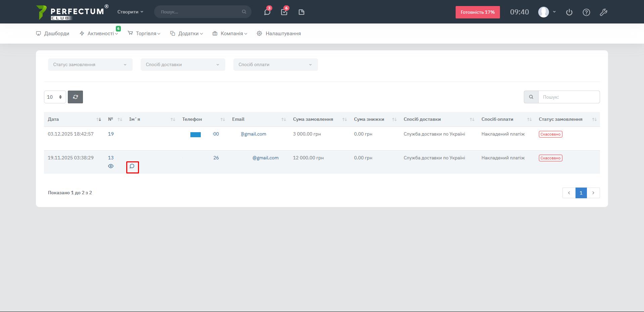Open order number 19 link

(111, 134)
